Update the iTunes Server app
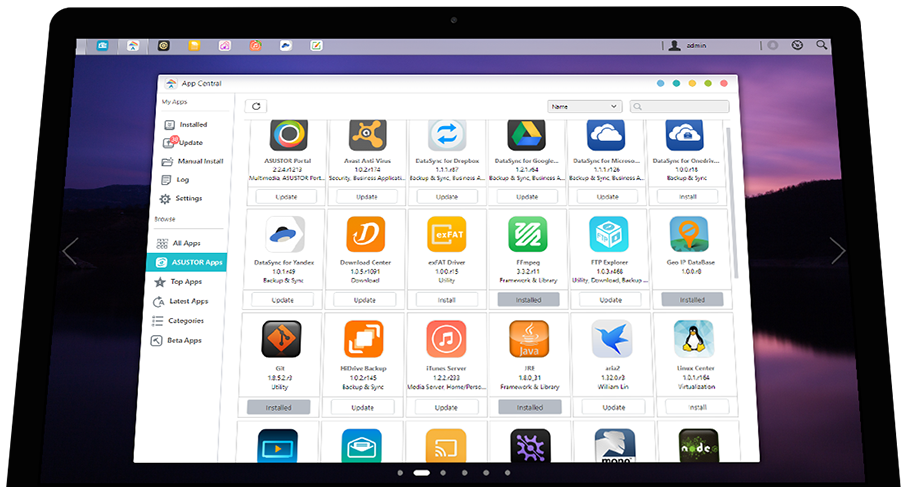This screenshot has width=910, height=487. (446, 407)
